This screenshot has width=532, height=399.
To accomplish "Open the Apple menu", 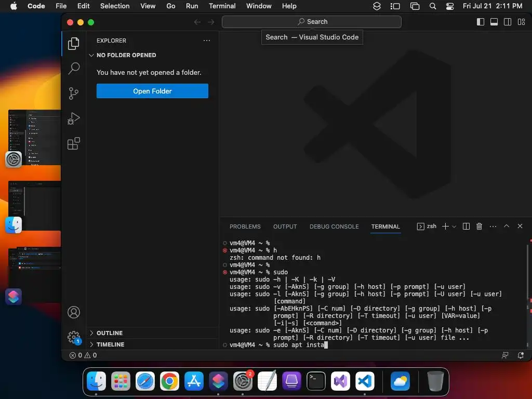I will click(14, 6).
